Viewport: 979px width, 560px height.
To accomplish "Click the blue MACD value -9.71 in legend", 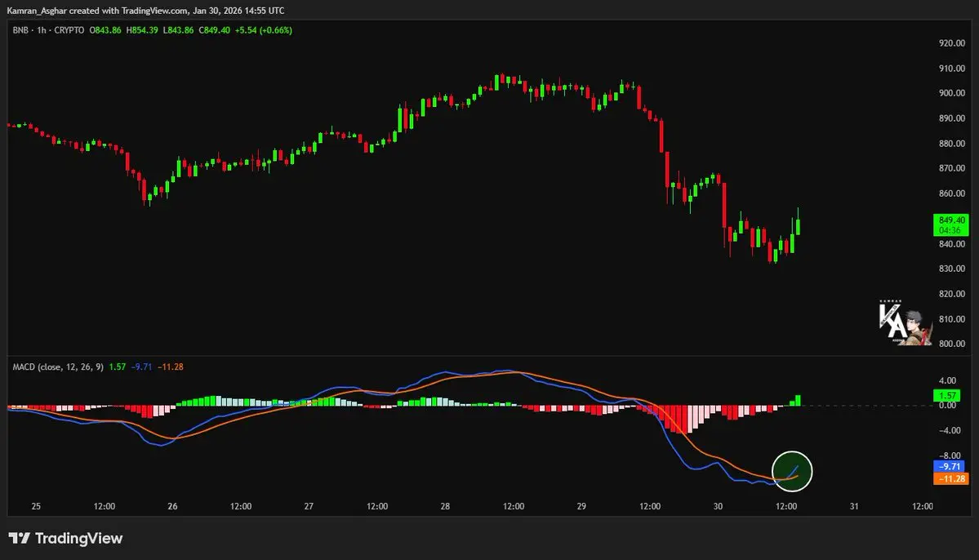I will 142,367.
